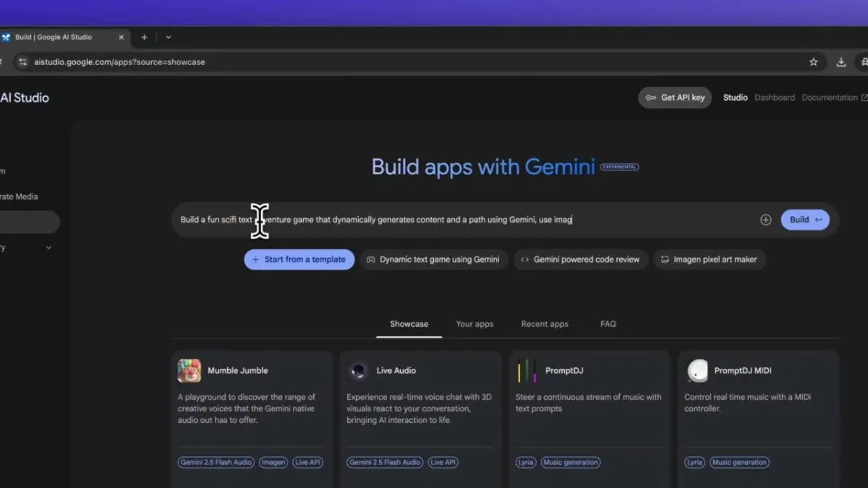Close the Google AI Studio browser tab

coord(121,37)
